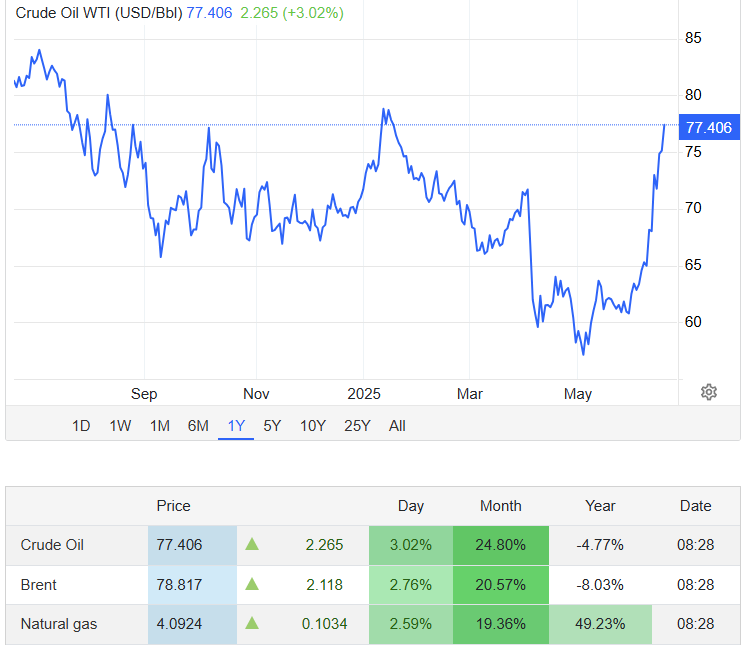Click the May label on the time axis
This screenshot has width=745, height=645.
tap(578, 394)
